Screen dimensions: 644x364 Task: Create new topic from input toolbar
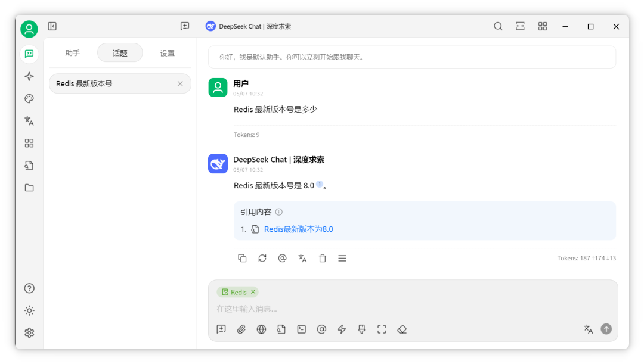pos(221,329)
